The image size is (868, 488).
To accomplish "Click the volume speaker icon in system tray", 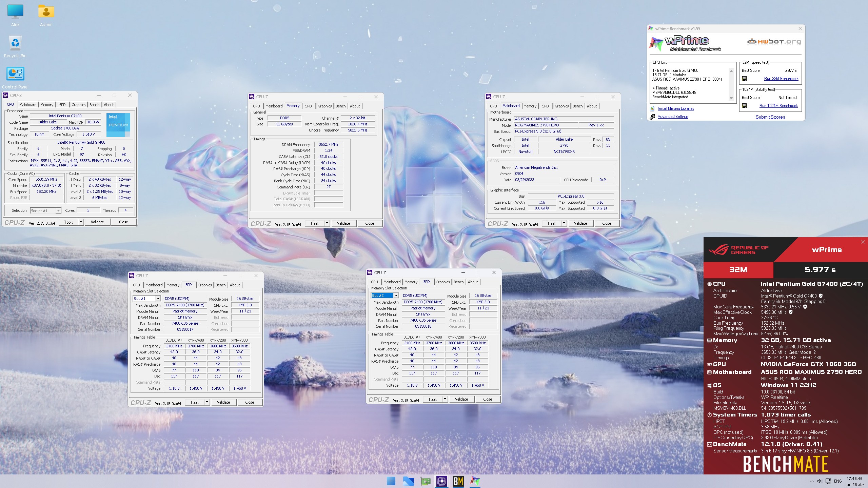I will click(x=819, y=481).
